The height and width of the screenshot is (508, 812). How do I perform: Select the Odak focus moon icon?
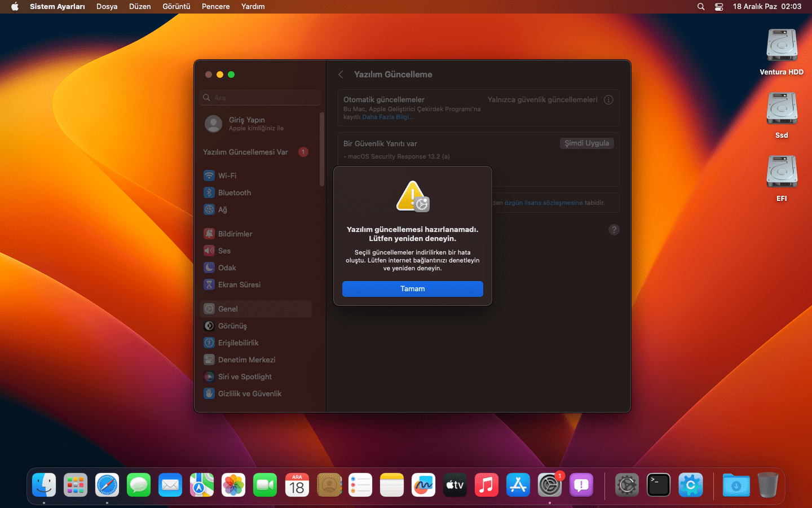tap(209, 268)
